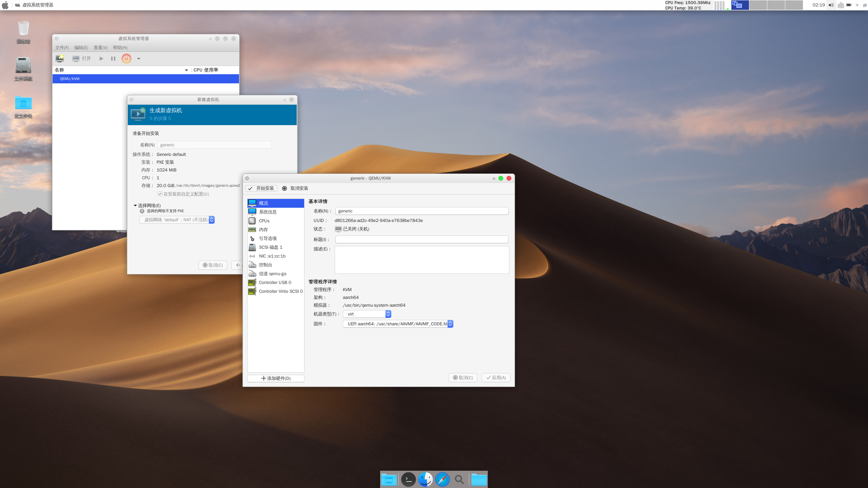Open the 编辑(E) menu
868x488 pixels.
(x=81, y=48)
